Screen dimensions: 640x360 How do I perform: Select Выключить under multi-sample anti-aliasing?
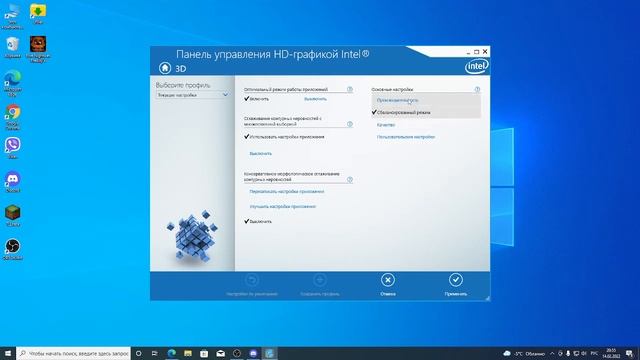pos(260,154)
